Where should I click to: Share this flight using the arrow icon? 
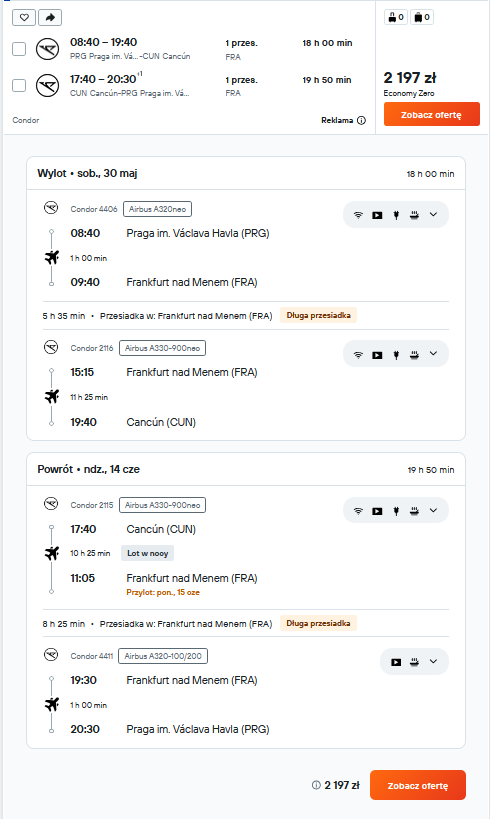coord(50,18)
